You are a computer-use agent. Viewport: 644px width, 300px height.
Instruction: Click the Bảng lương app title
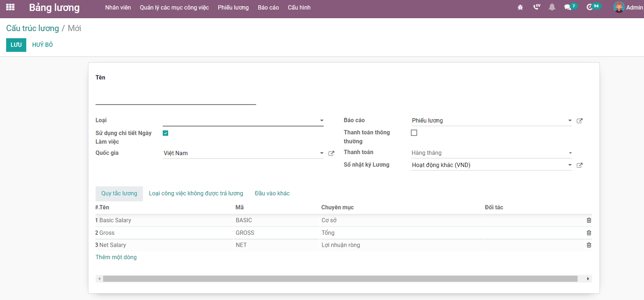point(54,8)
